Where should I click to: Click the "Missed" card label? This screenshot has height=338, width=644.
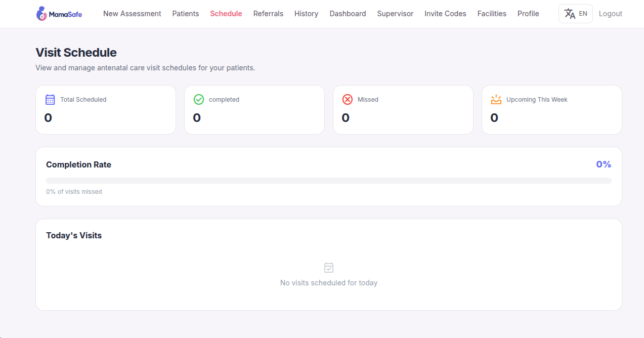368,100
